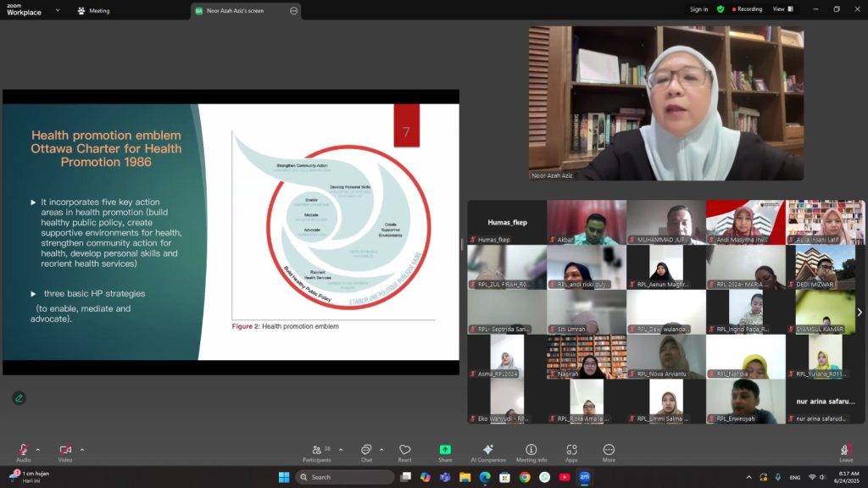Open the More options menu

609,450
